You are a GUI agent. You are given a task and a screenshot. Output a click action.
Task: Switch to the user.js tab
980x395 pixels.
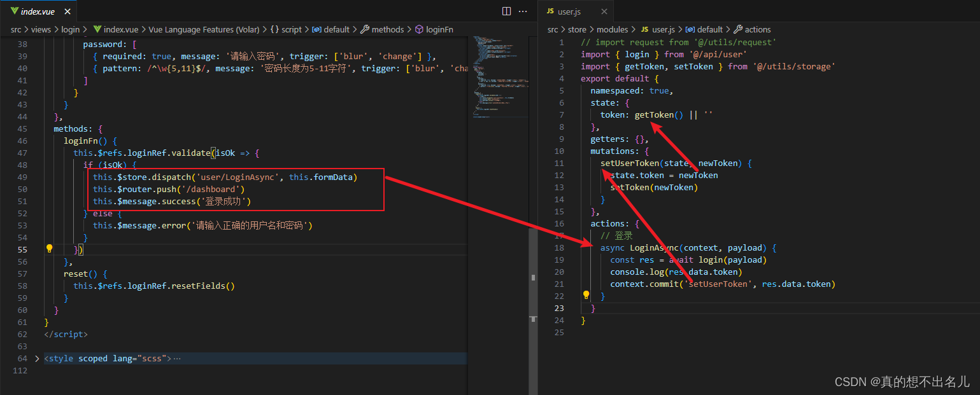coord(575,11)
